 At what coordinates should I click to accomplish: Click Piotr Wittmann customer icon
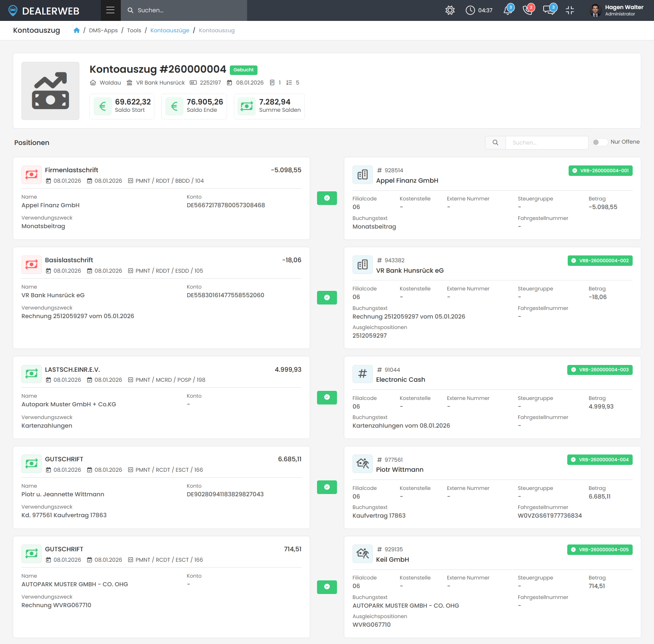362,464
